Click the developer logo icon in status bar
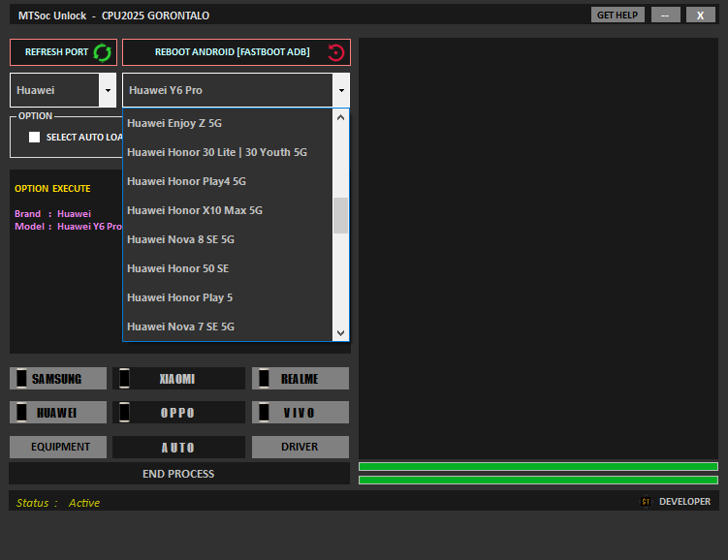Screen dimensions: 728x560 (646, 502)
